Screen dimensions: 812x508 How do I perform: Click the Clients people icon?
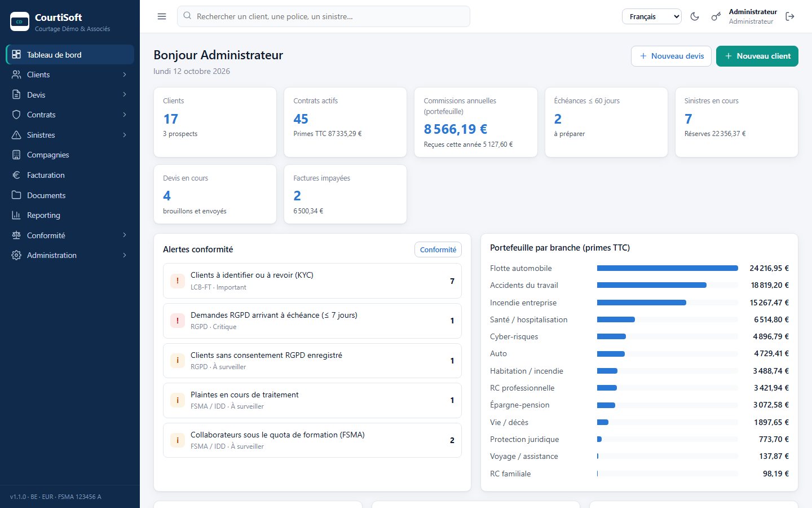16,75
